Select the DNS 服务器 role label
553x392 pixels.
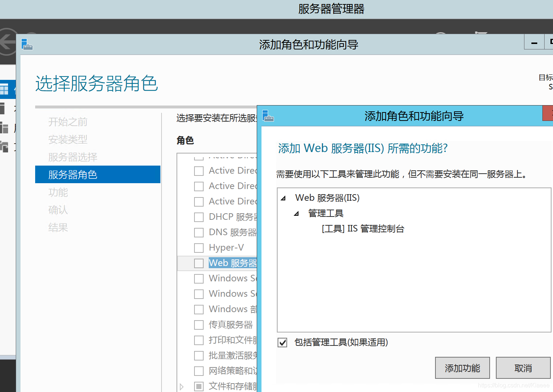coord(233,232)
